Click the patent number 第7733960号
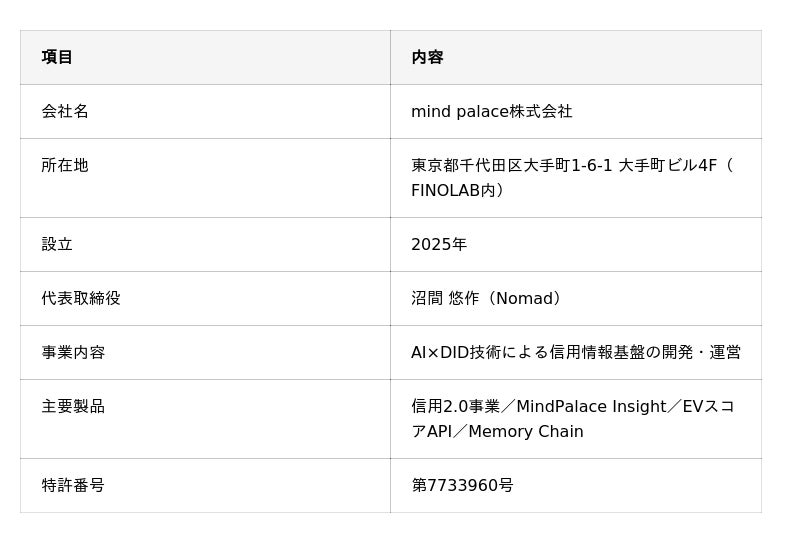Image resolution: width=800 pixels, height=543 pixels. (462, 485)
